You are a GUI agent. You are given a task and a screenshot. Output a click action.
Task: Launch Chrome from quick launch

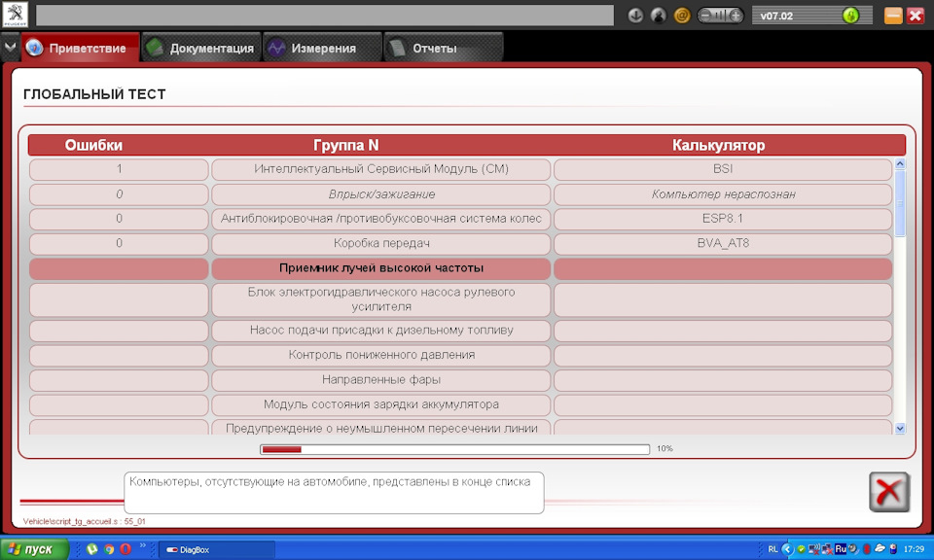tap(109, 549)
